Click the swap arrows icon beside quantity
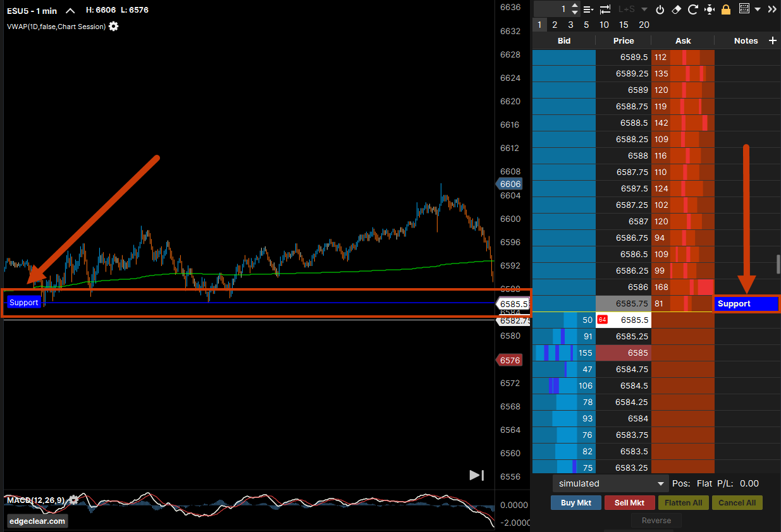This screenshot has width=781, height=532. [x=605, y=9]
